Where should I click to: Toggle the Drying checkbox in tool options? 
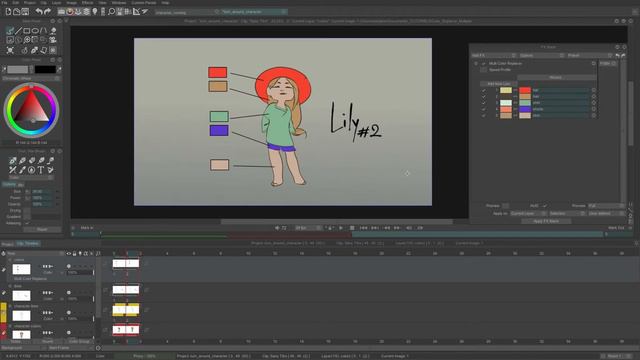(x=27, y=210)
